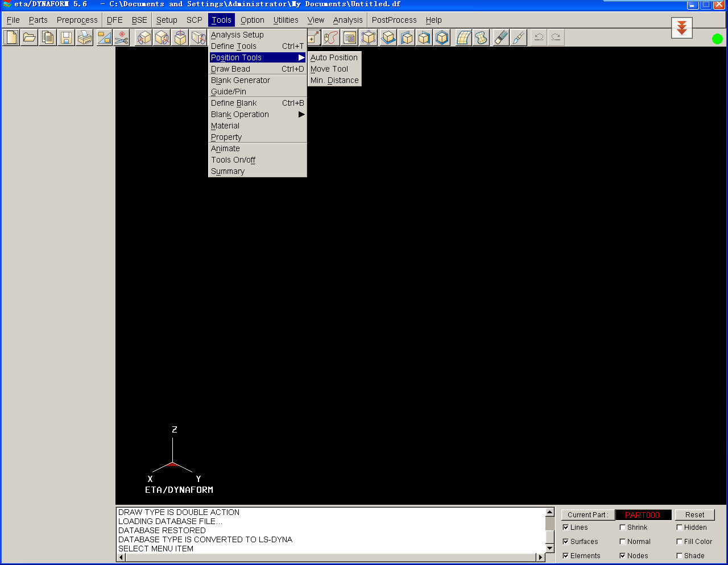The height and width of the screenshot is (565, 728).
Task: Open the Preprocess menu
Action: 77,20
